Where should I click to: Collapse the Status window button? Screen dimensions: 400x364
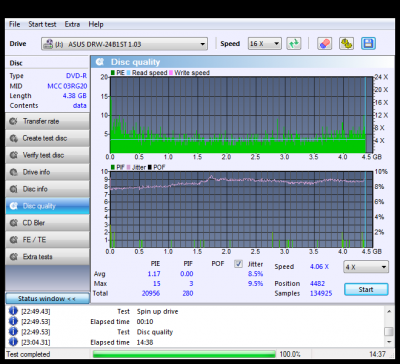point(47,298)
